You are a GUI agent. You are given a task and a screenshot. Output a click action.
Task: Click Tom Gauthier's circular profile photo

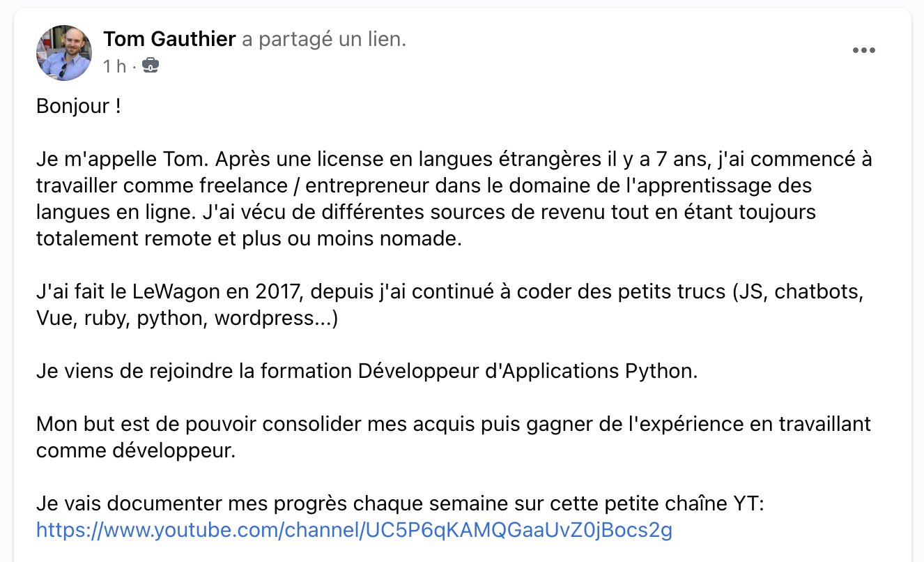(63, 53)
